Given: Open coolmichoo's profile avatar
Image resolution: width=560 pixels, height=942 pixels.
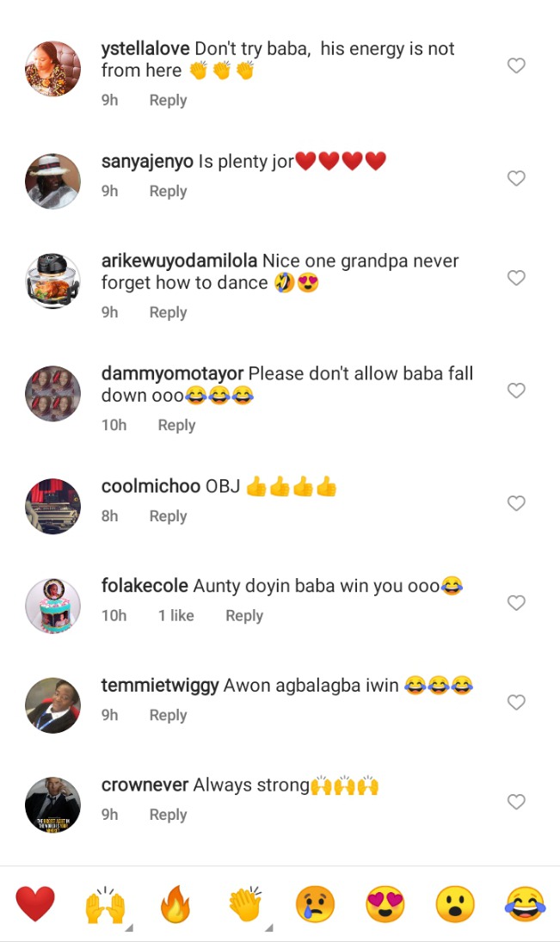Looking at the screenshot, I should [x=53, y=506].
